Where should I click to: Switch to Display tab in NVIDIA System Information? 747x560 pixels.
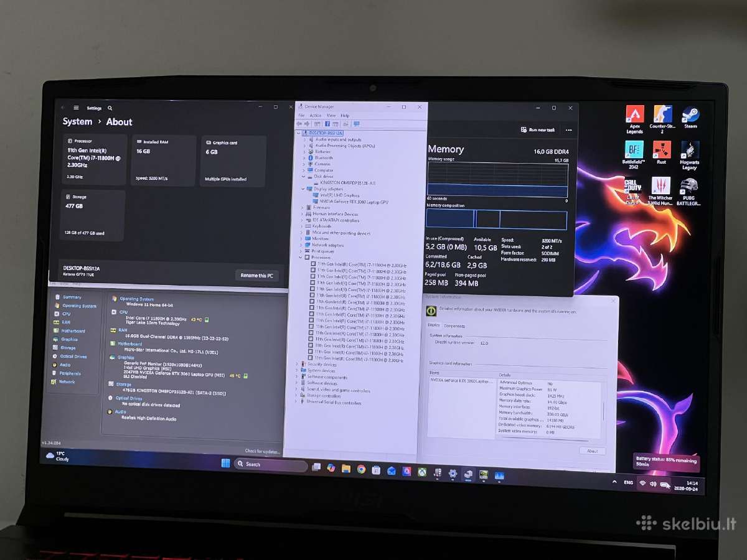pos(433,325)
